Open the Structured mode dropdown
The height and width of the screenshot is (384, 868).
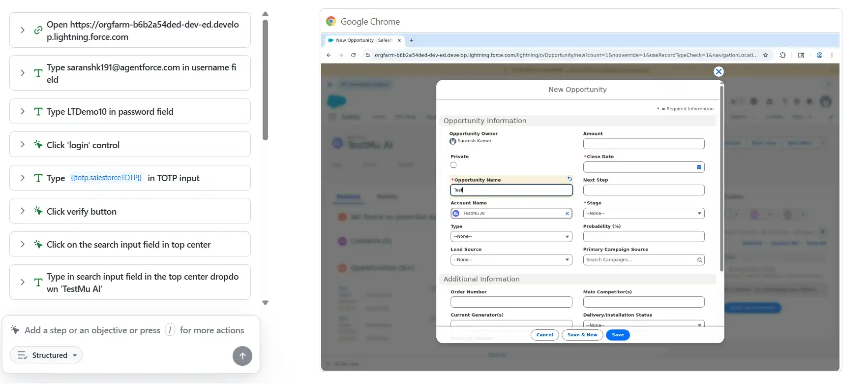pos(47,355)
